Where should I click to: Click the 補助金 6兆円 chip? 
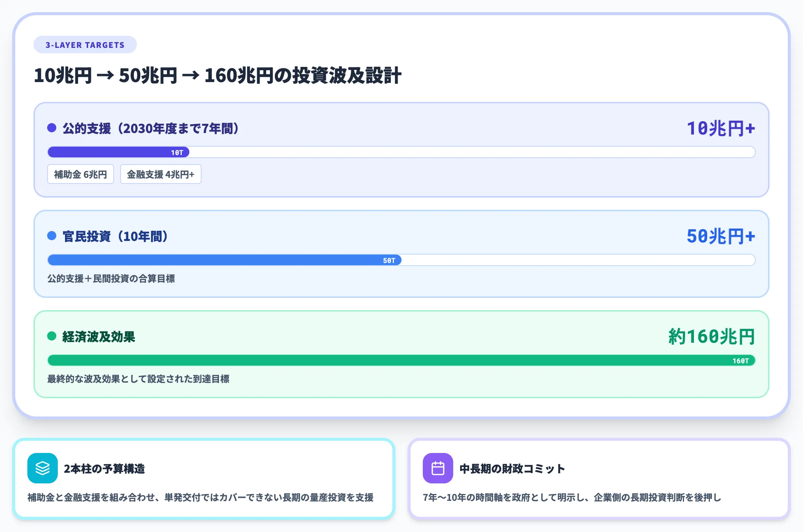(81, 174)
